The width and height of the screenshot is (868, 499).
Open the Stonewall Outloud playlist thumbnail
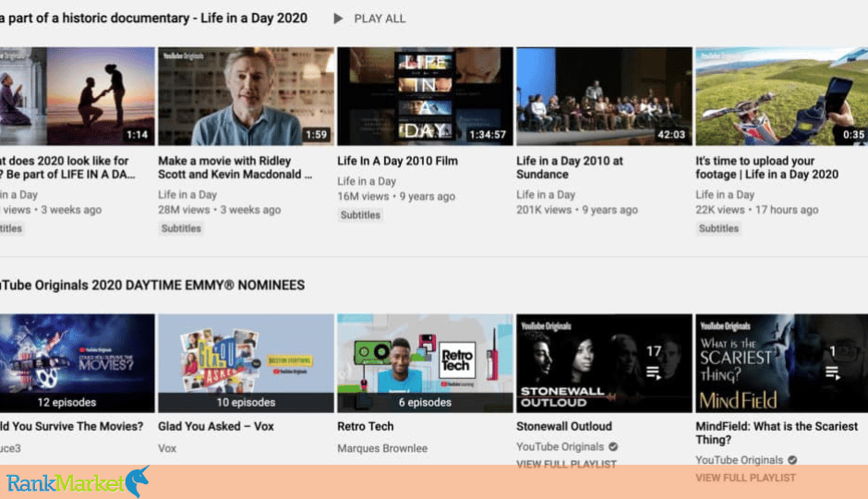click(604, 363)
